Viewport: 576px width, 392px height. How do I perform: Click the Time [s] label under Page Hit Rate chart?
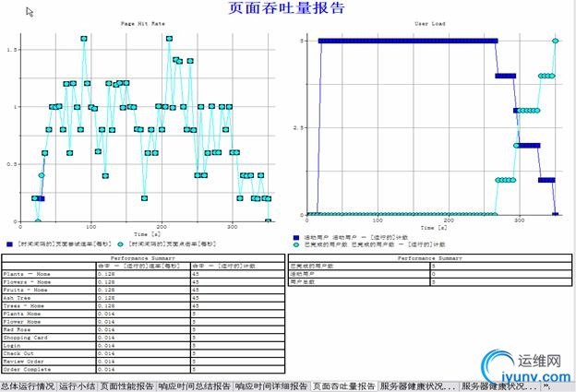(147, 233)
